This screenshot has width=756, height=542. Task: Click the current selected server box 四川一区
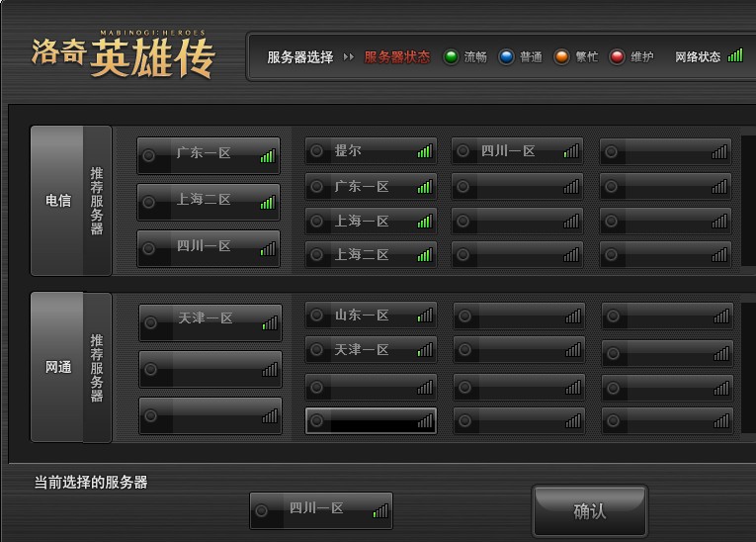[321, 510]
